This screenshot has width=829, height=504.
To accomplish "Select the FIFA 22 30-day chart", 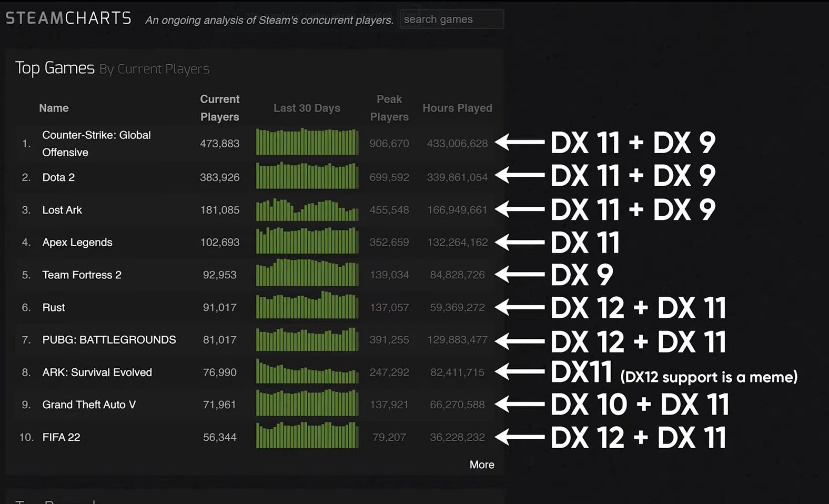I will pos(307,435).
